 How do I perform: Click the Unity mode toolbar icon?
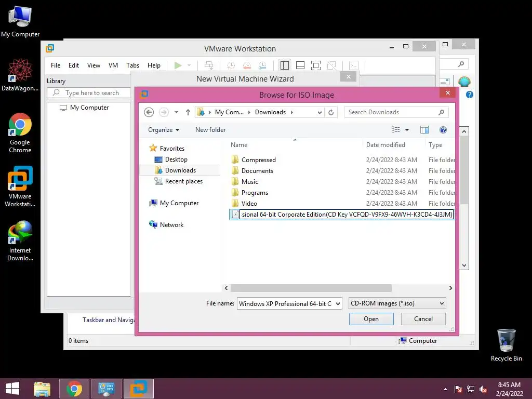(331, 65)
